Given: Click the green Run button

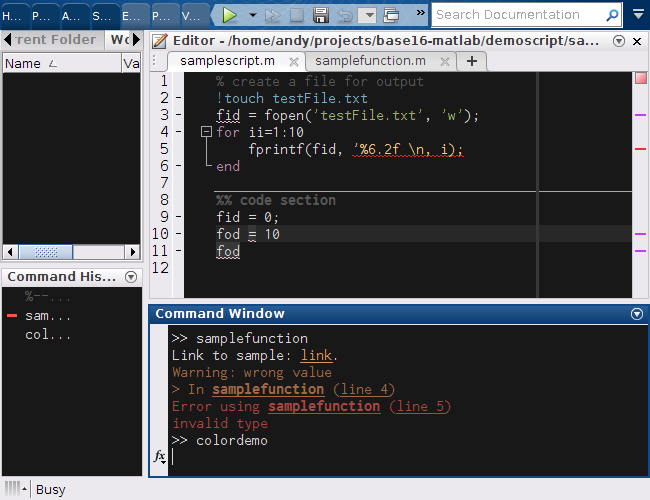Looking at the screenshot, I should pos(229,15).
